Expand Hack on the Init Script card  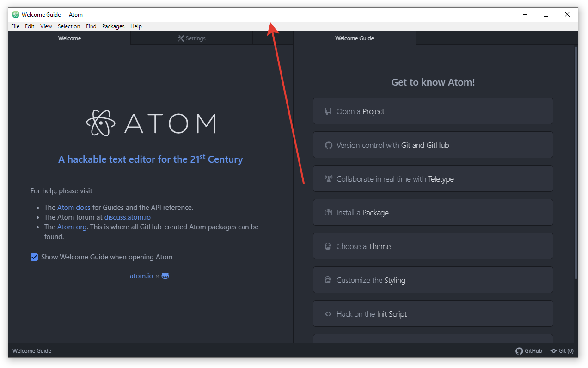(x=433, y=313)
